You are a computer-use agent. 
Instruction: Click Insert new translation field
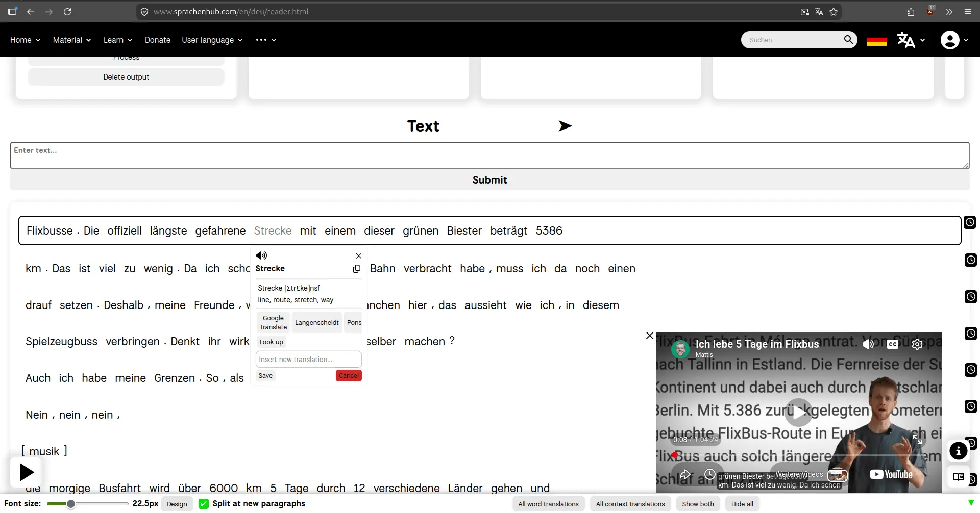[x=308, y=360]
